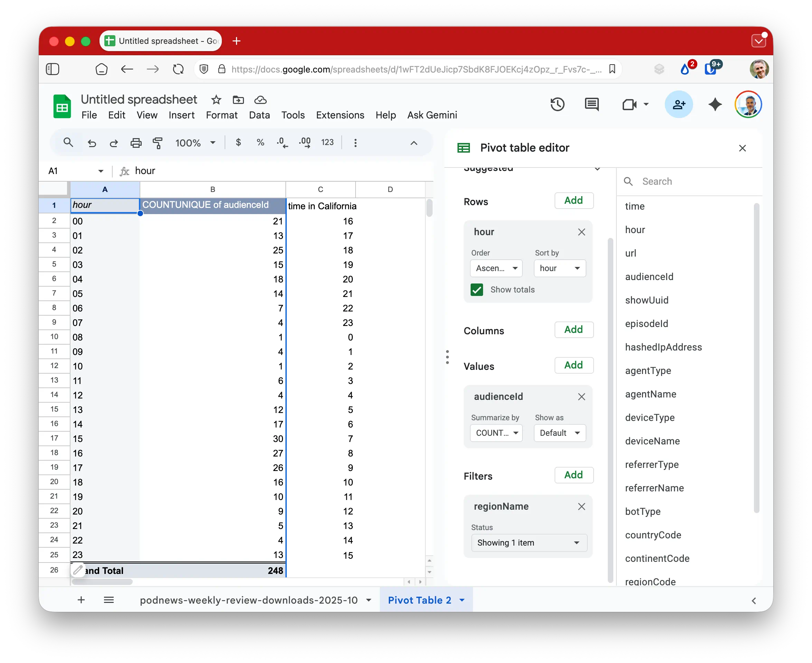
Task: Remove the regionName filter
Action: [581, 507]
